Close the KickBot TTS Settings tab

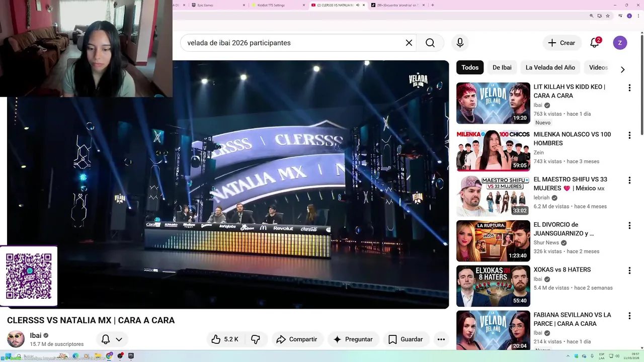point(304,5)
